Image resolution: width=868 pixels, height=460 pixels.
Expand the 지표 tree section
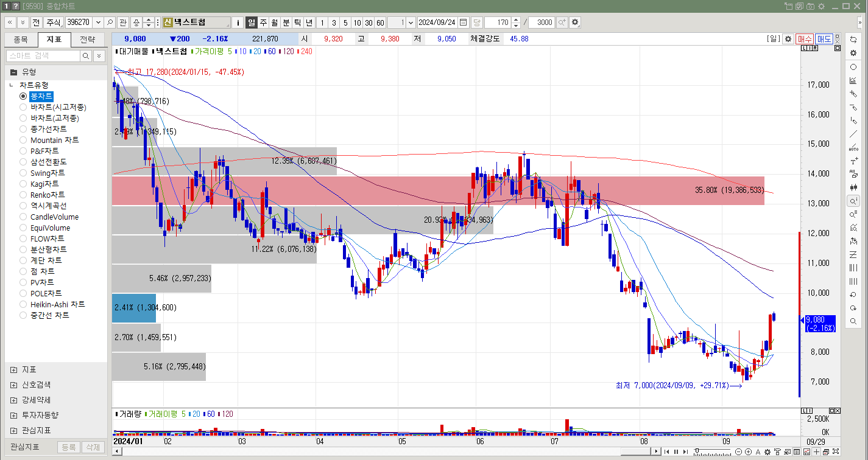(x=14, y=369)
